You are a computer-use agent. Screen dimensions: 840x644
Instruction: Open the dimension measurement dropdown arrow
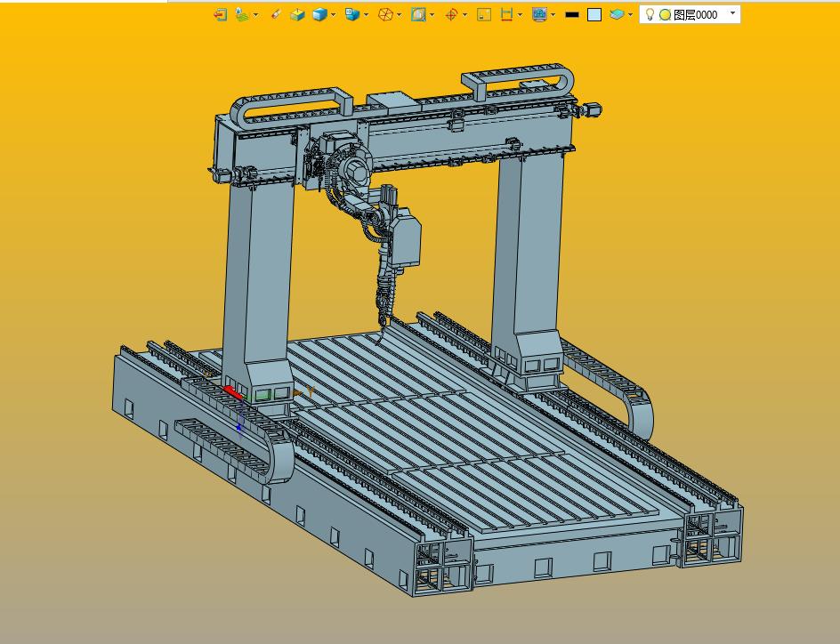pyautogui.click(x=521, y=15)
